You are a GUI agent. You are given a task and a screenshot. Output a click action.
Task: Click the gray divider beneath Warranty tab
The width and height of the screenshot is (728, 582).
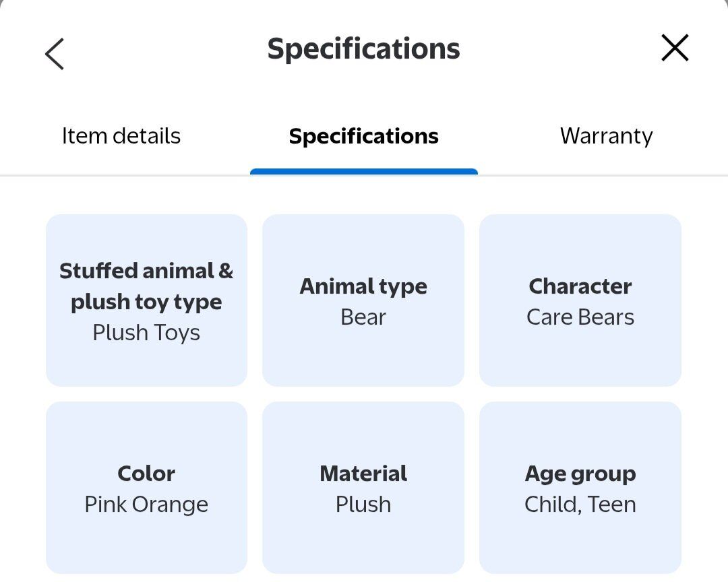click(606, 175)
